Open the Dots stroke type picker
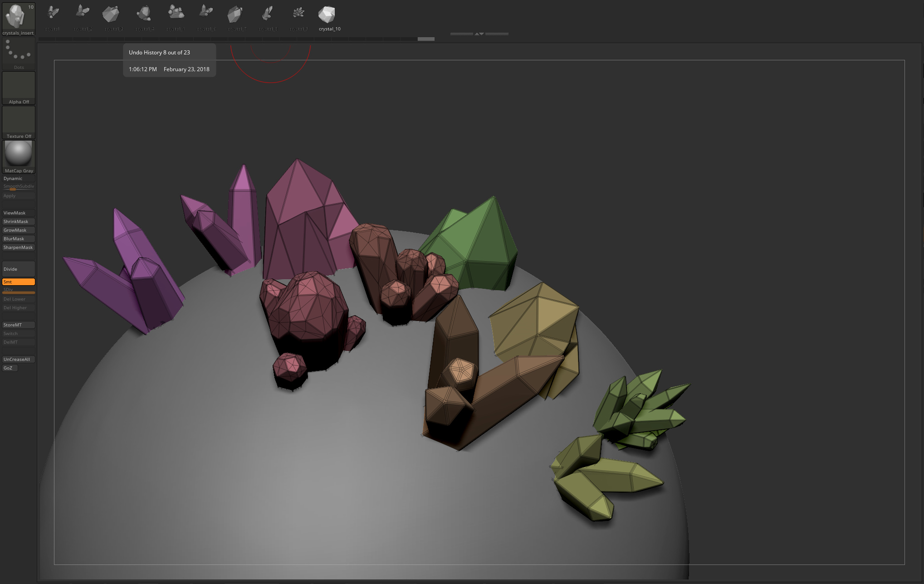Viewport: 924px width, 584px height. coord(19,53)
